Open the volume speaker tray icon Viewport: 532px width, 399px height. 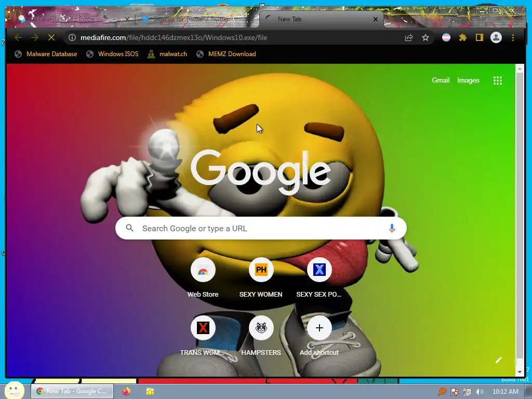(x=480, y=392)
